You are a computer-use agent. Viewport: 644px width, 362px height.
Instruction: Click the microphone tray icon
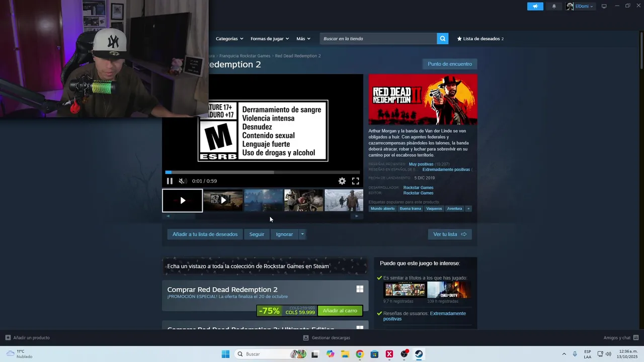click(x=575, y=354)
